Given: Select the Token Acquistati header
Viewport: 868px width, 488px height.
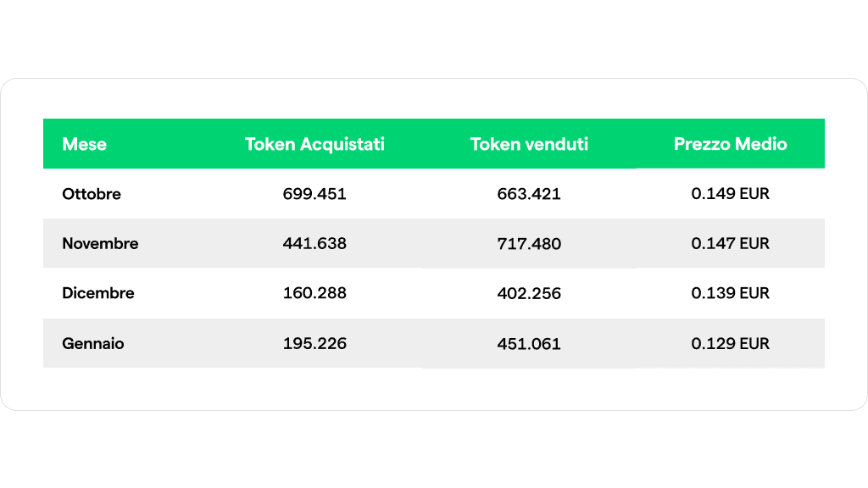Looking at the screenshot, I should pos(314,144).
